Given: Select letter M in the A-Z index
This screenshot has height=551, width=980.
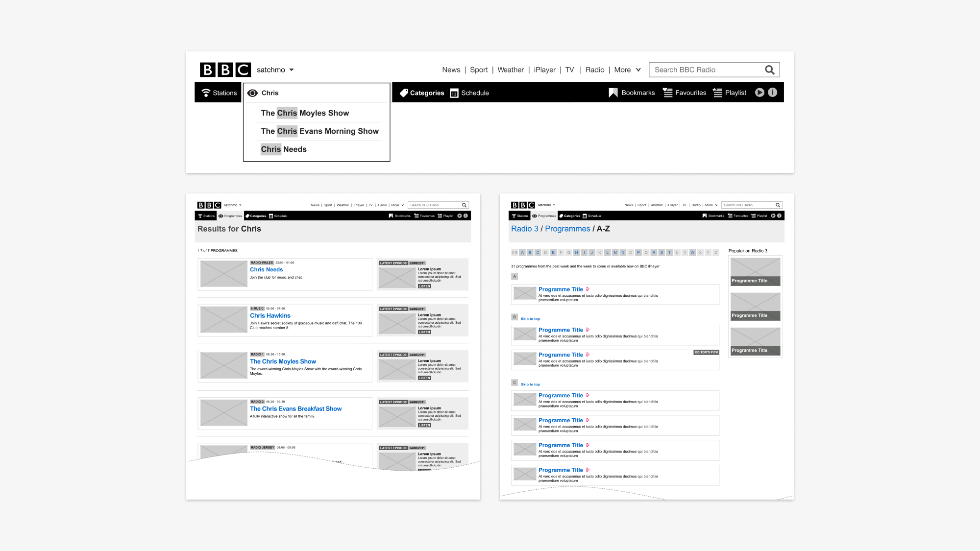Looking at the screenshot, I should [615, 253].
